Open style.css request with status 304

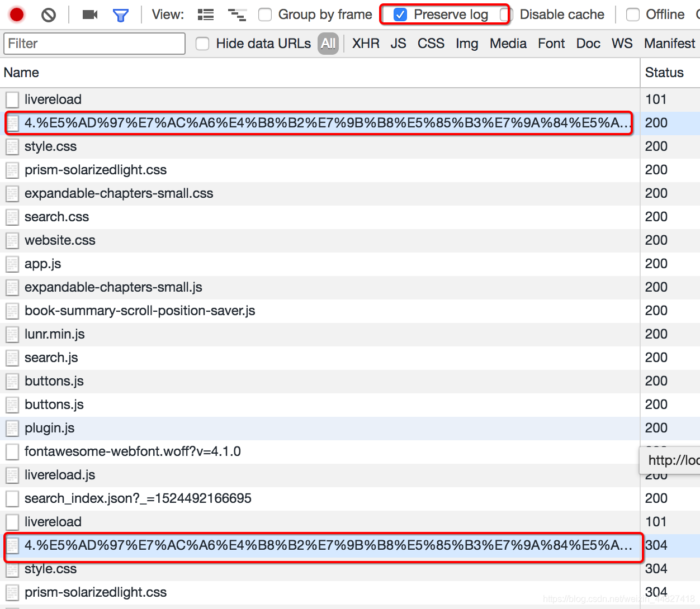[x=350, y=569]
